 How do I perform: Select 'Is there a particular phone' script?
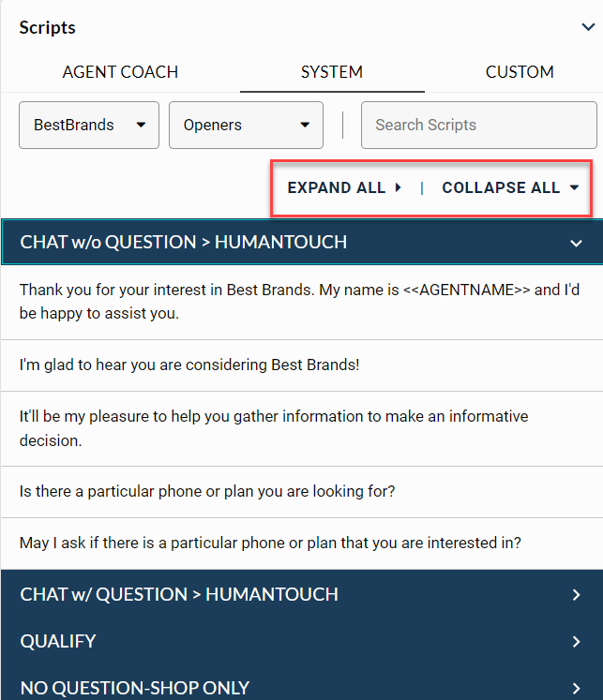click(209, 491)
